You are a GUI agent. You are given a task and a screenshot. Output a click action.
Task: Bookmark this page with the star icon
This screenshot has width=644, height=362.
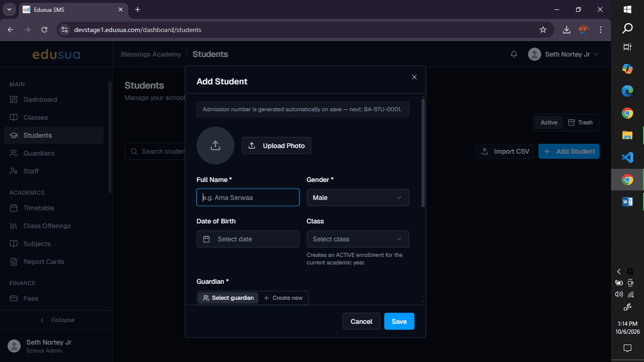tap(543, 30)
